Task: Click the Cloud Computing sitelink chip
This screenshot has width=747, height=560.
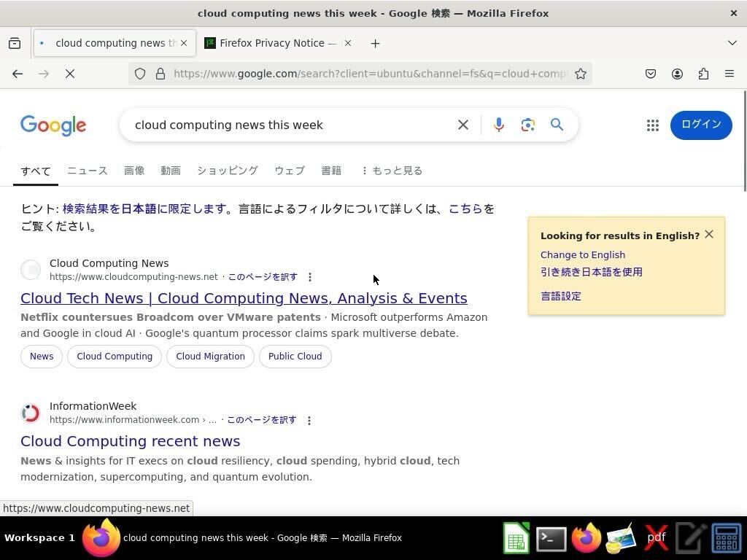Action: pos(115,357)
